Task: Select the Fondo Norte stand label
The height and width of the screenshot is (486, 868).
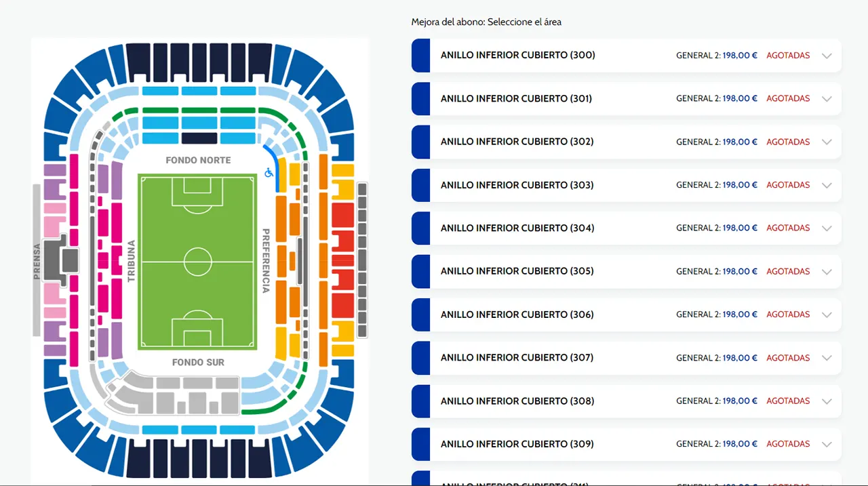Action: [198, 160]
